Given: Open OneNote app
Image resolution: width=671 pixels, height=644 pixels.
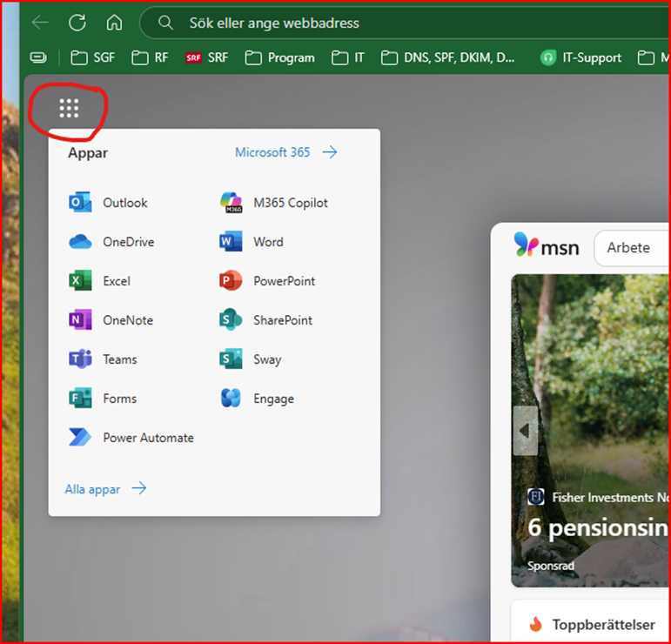Looking at the screenshot, I should point(111,320).
